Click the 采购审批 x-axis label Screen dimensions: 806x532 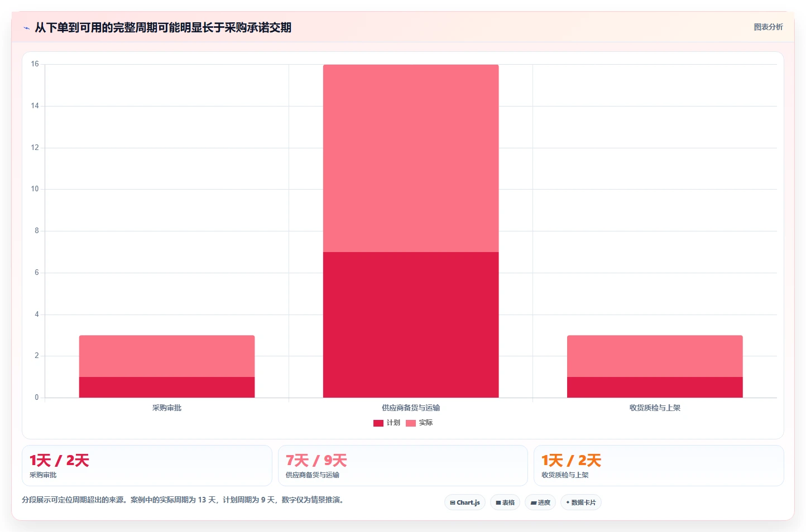pyautogui.click(x=167, y=408)
